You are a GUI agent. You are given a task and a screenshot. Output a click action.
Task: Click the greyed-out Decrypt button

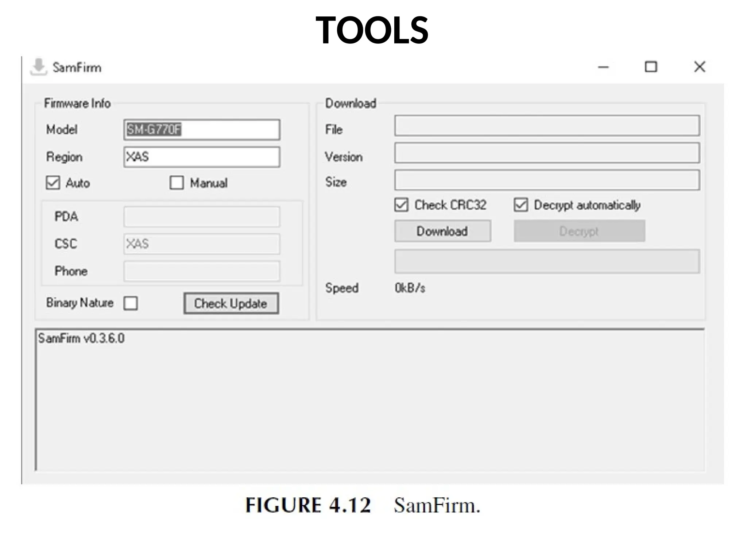click(x=579, y=231)
